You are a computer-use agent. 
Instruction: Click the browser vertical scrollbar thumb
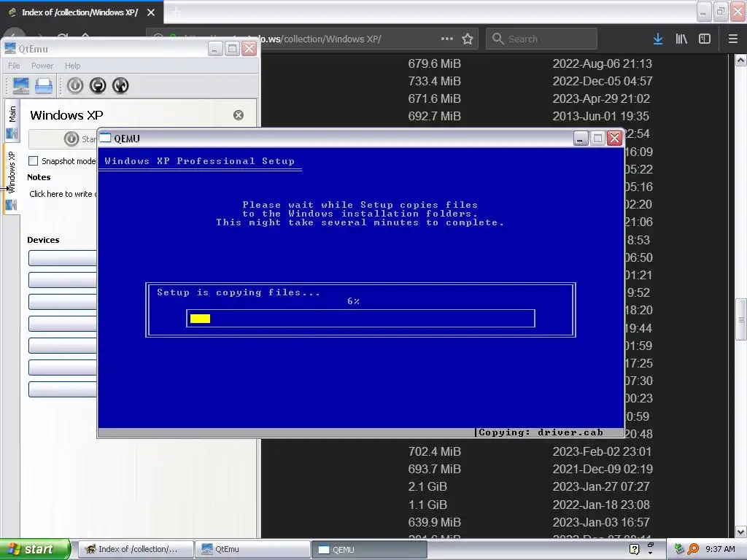click(740, 319)
